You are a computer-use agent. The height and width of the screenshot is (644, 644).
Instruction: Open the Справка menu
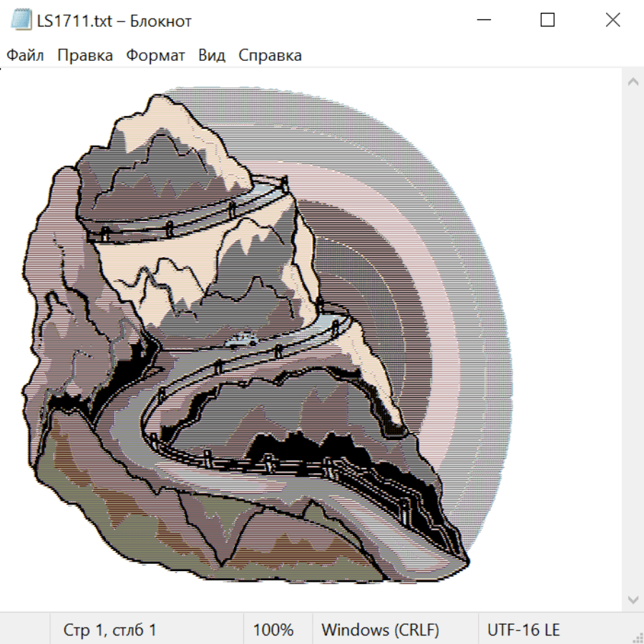point(270,55)
